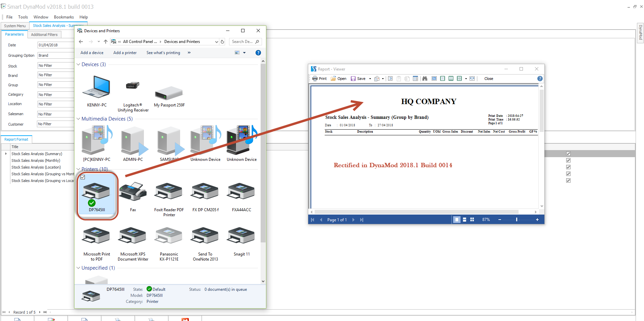Toggle the checkbox for Stock Sales Analysis (Summary)
The height and width of the screenshot is (321, 644).
point(568,153)
